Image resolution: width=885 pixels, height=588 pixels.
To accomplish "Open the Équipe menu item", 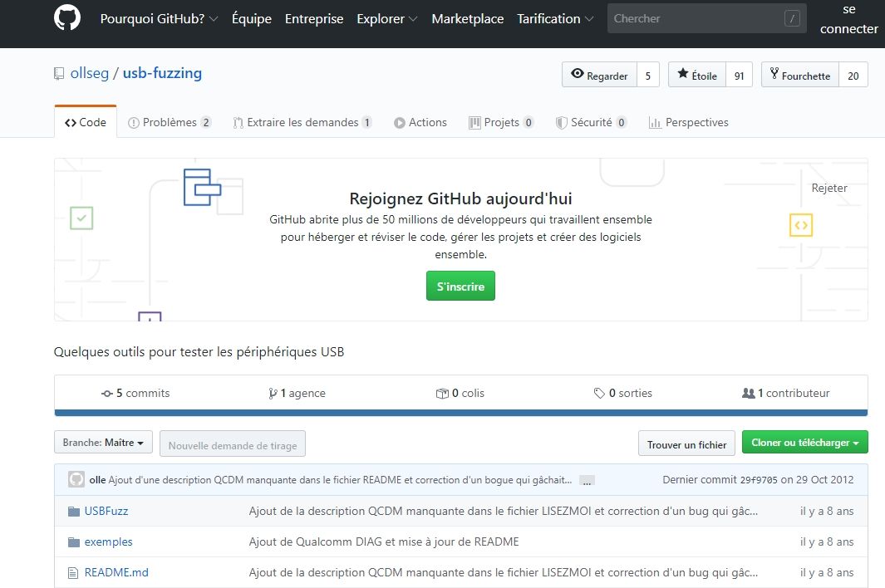I will 252,18.
